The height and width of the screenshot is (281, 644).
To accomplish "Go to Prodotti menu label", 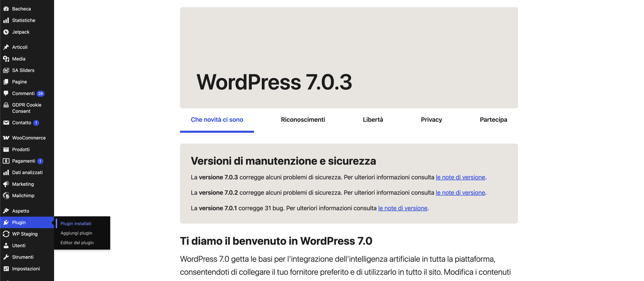I will pos(21,149).
